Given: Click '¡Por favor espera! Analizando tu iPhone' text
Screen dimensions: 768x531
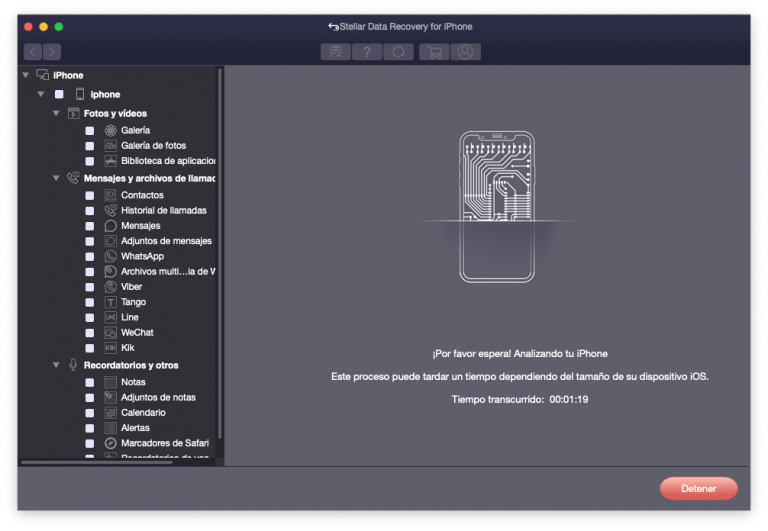Looking at the screenshot, I should coord(520,354).
